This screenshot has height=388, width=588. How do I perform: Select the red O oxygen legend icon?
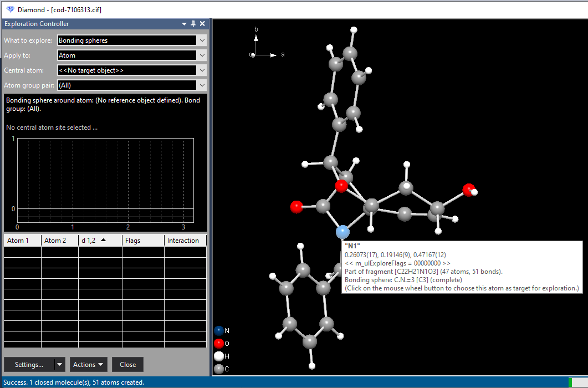(218, 343)
